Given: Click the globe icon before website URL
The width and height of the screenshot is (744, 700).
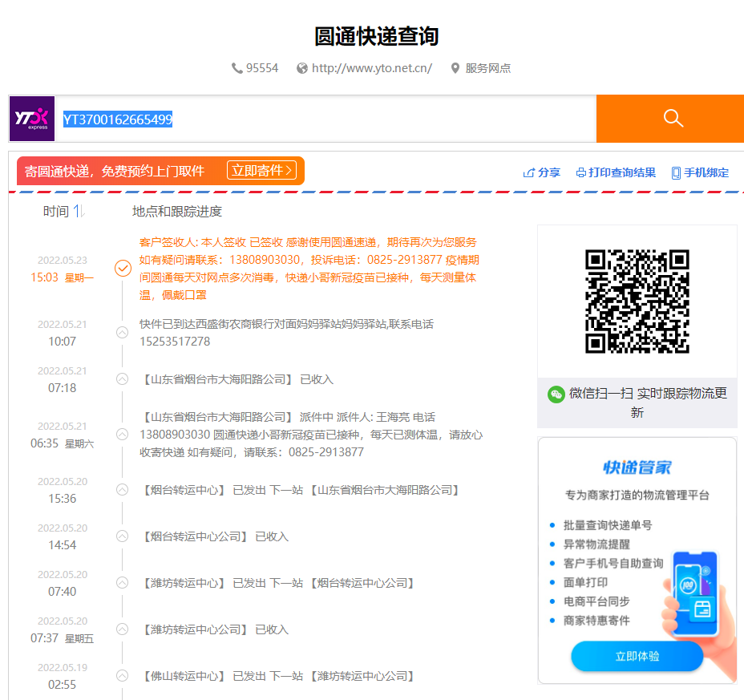Looking at the screenshot, I should pyautogui.click(x=301, y=68).
